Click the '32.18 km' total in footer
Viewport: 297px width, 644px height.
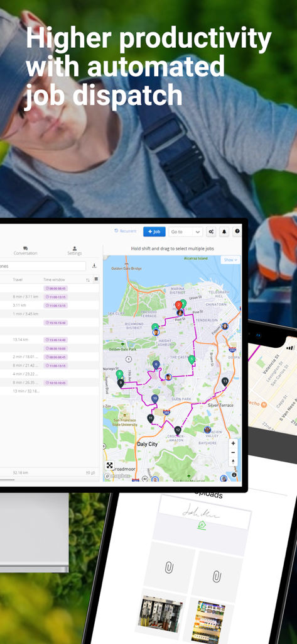point(20,473)
